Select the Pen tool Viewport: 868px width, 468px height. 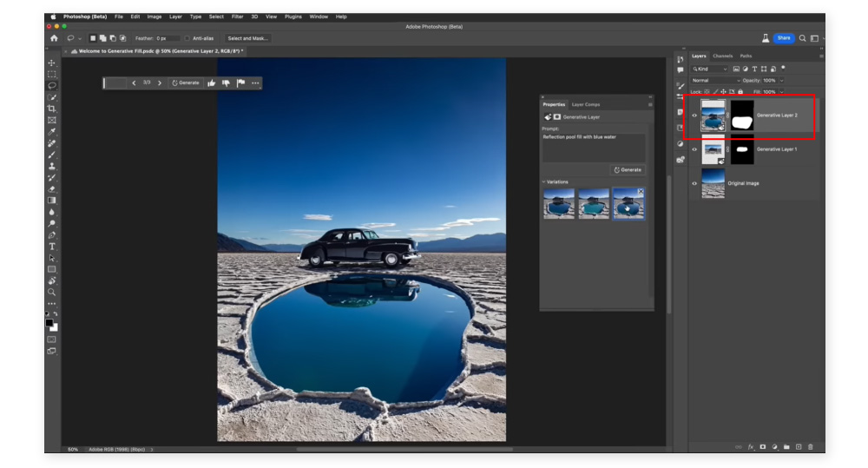point(52,234)
